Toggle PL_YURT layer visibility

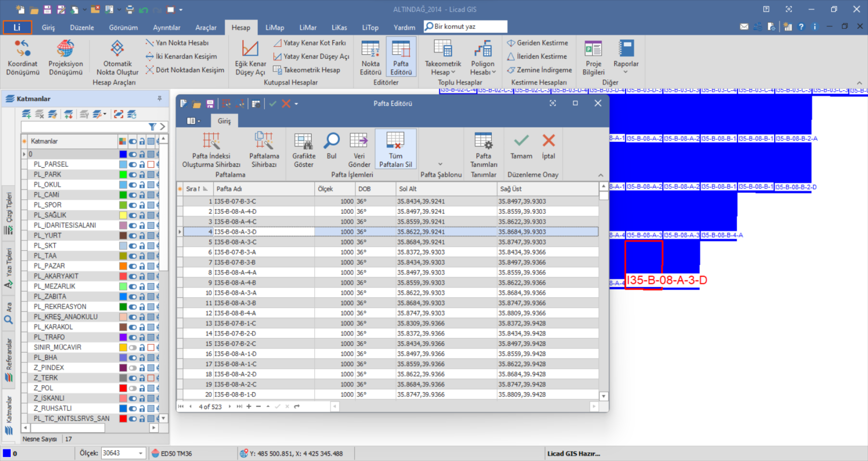133,235
